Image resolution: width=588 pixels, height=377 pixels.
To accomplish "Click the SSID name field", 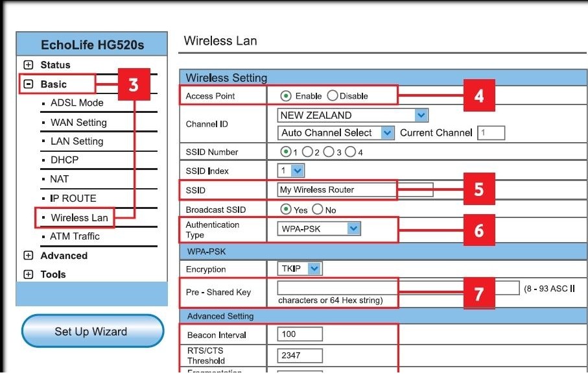I will point(355,189).
